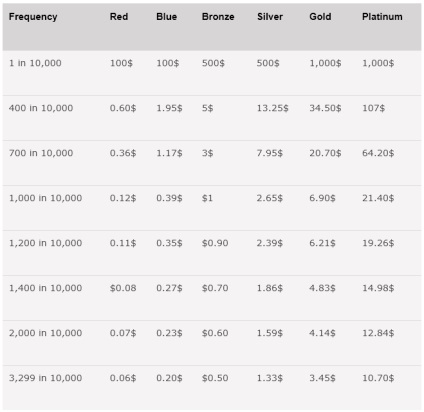The width and height of the screenshot is (424, 412).
Task: Select the 13.25$ Silver cell
Action: (272, 108)
